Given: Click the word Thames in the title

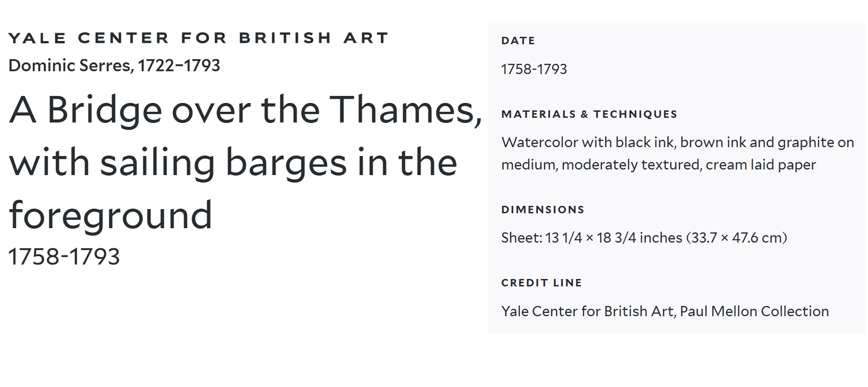Looking at the screenshot, I should point(405,110).
